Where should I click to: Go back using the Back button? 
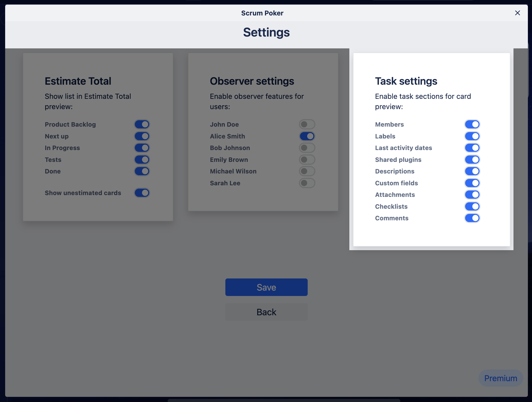[x=266, y=312]
